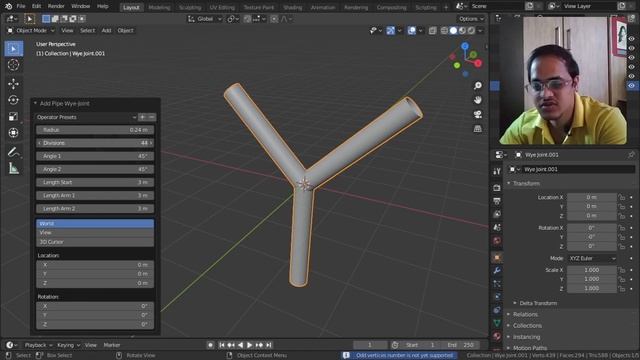Image resolution: width=640 pixels, height=360 pixels.
Task: Open the Object Data properties tab icon
Action: pos(497,323)
